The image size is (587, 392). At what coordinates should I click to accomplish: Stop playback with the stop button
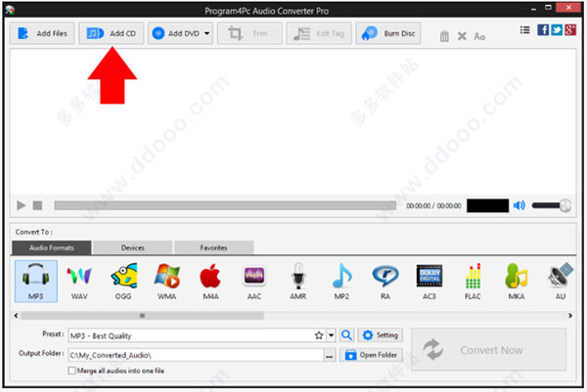[37, 205]
